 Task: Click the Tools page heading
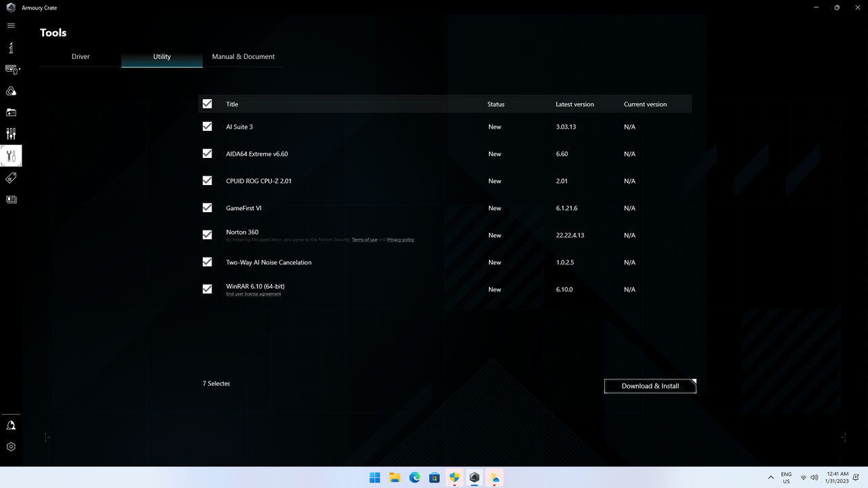coord(53,33)
